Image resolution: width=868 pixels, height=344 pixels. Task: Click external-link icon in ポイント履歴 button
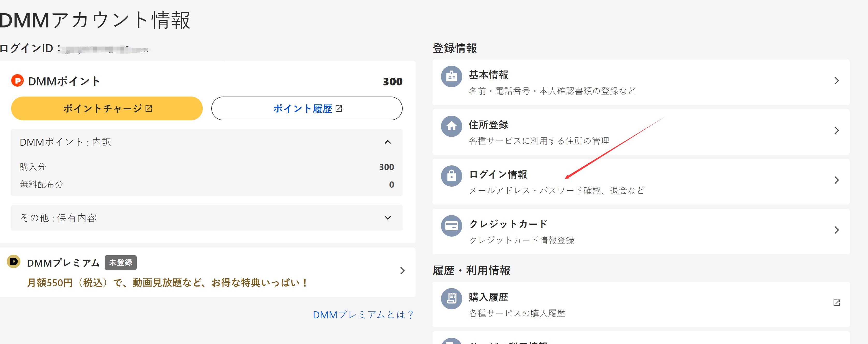339,108
